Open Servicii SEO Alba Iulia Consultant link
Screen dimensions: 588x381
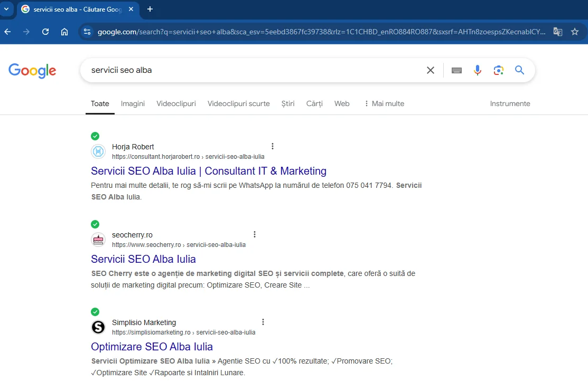coord(209,171)
